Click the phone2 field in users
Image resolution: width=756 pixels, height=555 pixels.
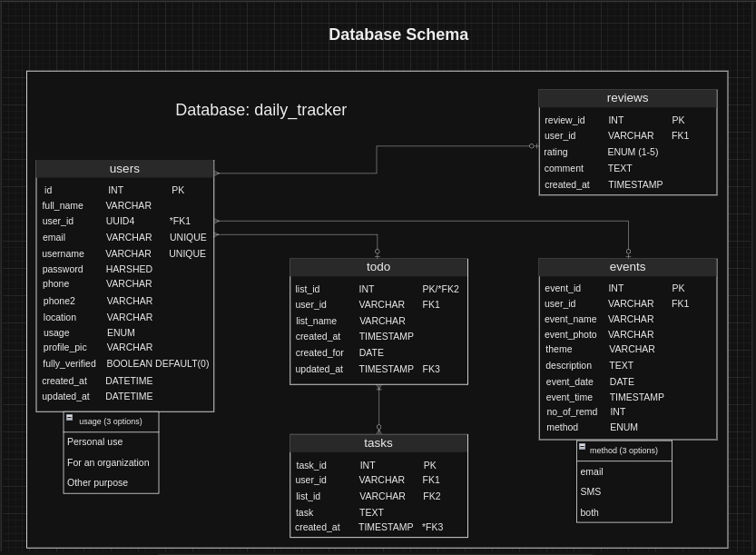pos(59,302)
